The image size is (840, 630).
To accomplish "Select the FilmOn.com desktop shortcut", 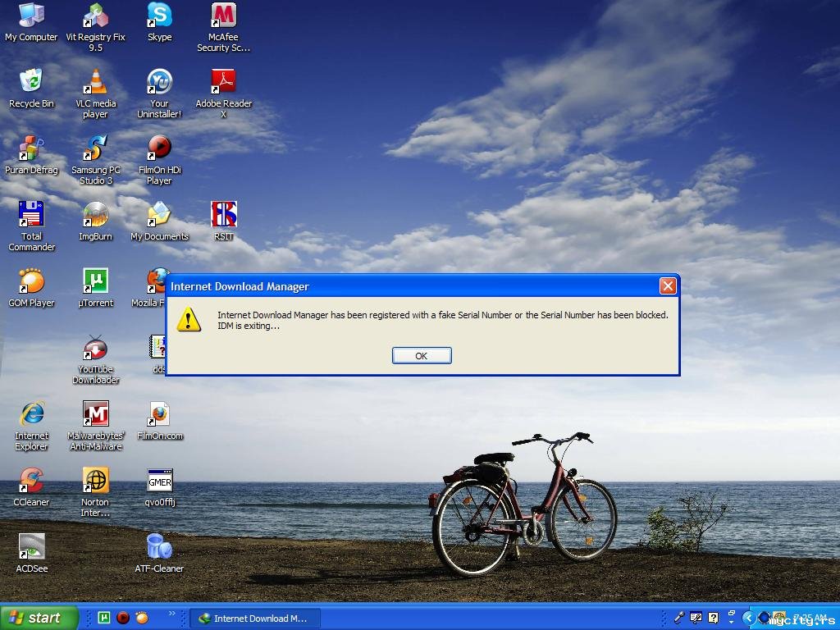I will pos(160,421).
